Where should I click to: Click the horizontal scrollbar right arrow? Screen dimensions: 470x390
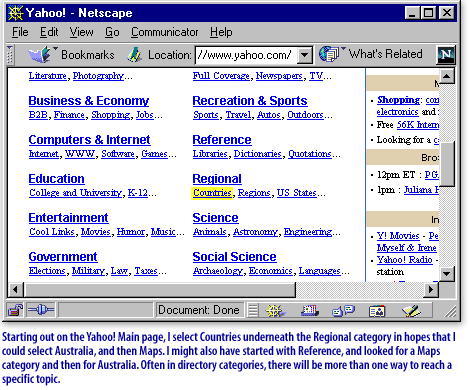tap(431, 290)
